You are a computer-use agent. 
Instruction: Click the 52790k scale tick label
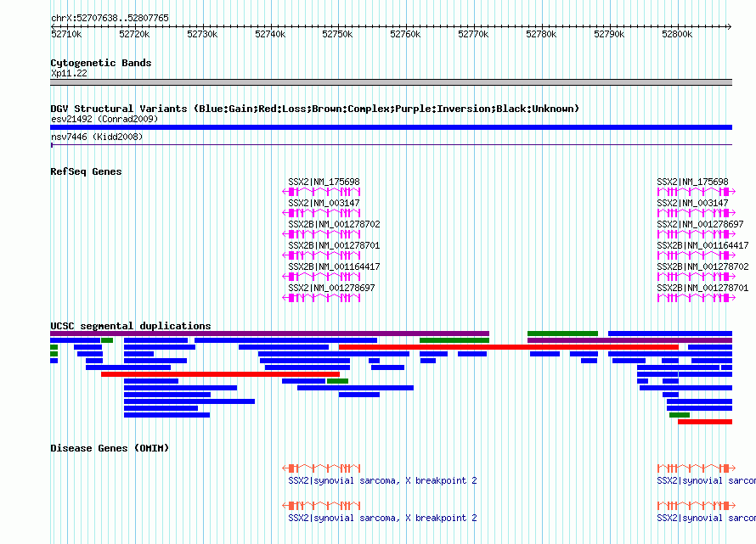click(609, 34)
